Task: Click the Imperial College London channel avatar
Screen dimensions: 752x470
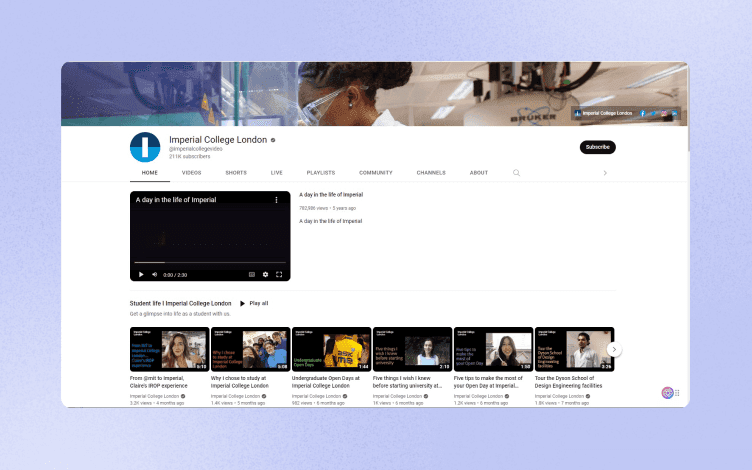Action: tap(145, 147)
